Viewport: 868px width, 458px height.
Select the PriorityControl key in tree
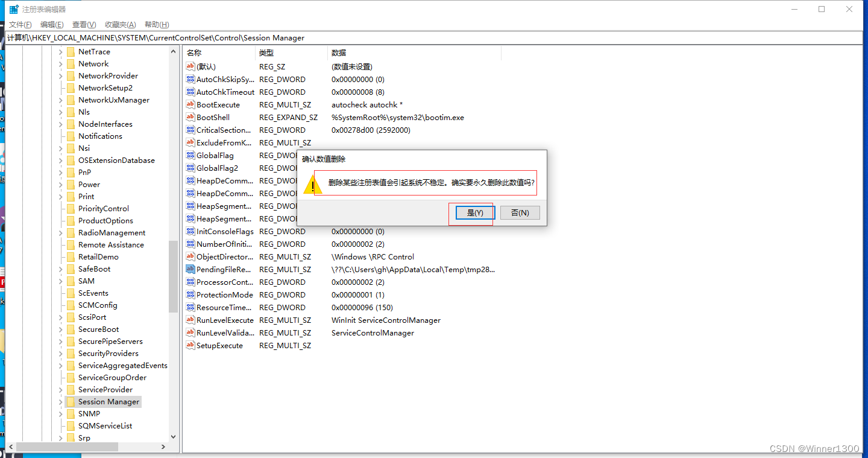104,208
